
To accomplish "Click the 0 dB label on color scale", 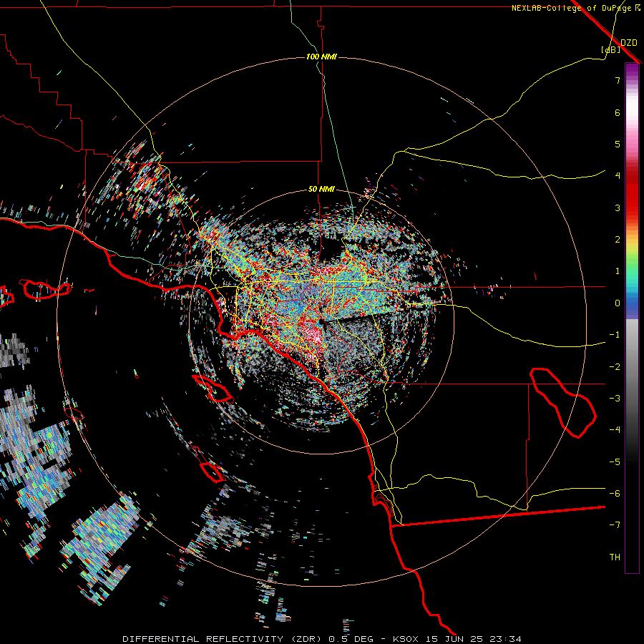I will coord(618,303).
